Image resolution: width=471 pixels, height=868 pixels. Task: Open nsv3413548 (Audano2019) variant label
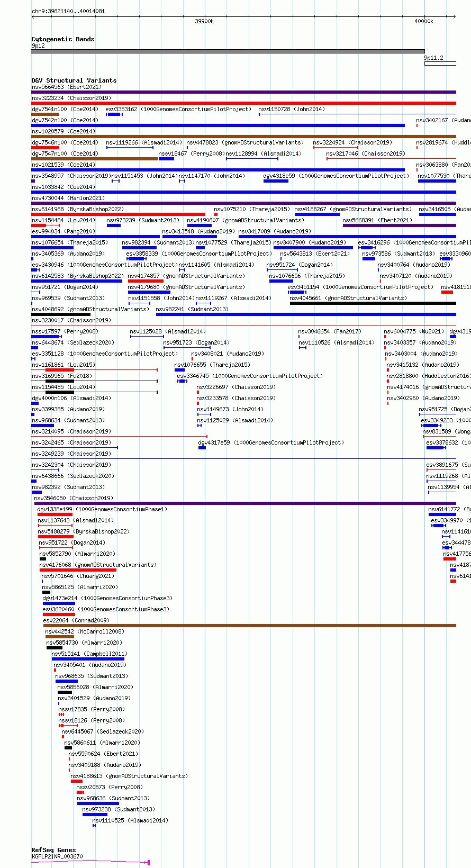[x=198, y=231]
